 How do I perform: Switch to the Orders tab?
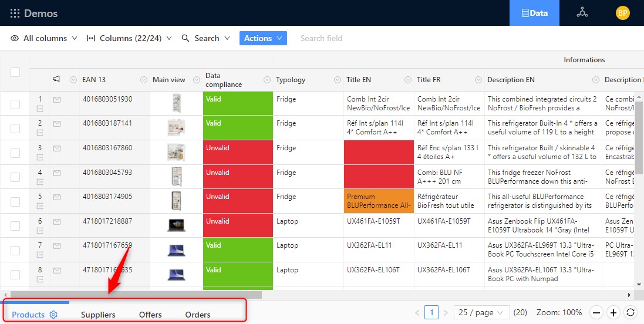pos(198,315)
